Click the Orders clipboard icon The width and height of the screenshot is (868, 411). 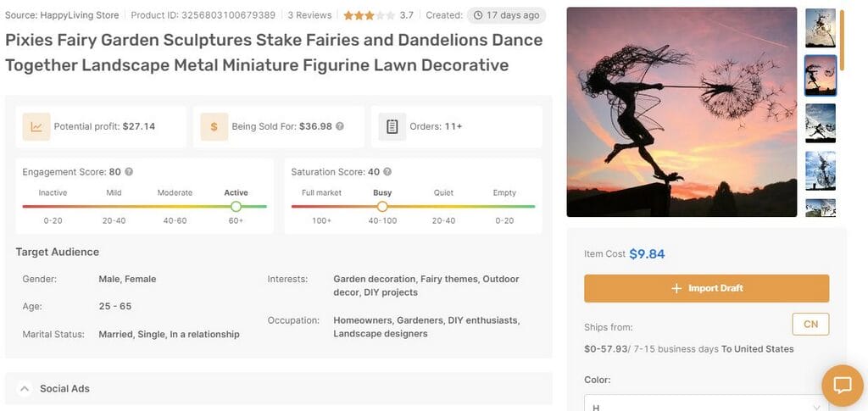pos(392,126)
